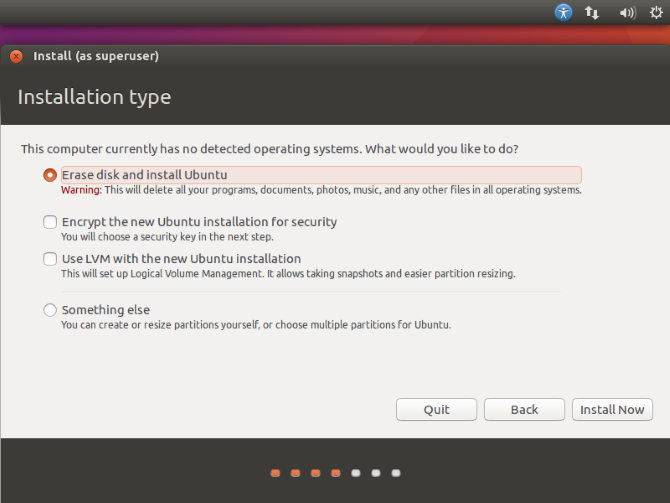Click the Logical Volume Management description text
This screenshot has width=670, height=503.
coord(288,273)
